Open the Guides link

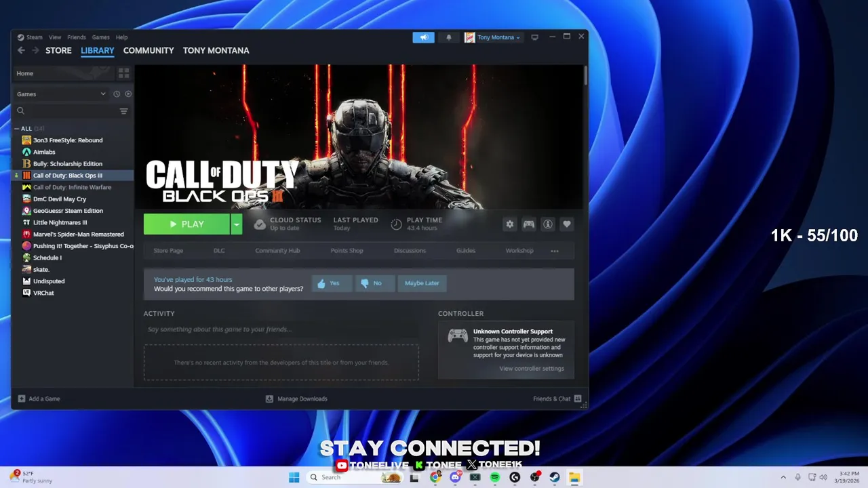pos(466,251)
